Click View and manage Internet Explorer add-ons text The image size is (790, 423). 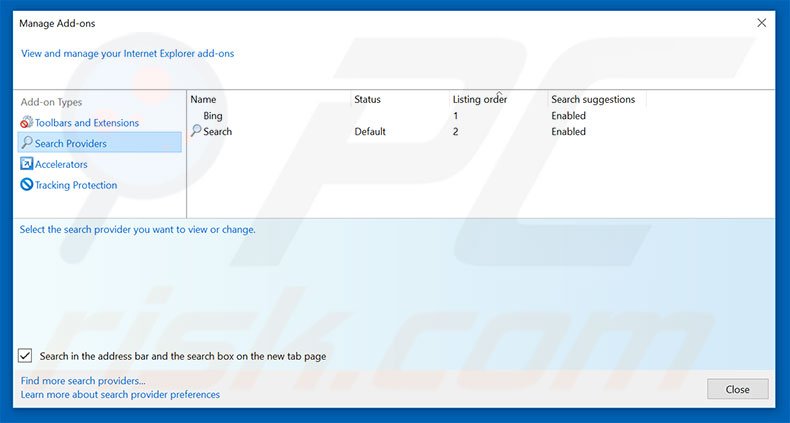(x=127, y=53)
